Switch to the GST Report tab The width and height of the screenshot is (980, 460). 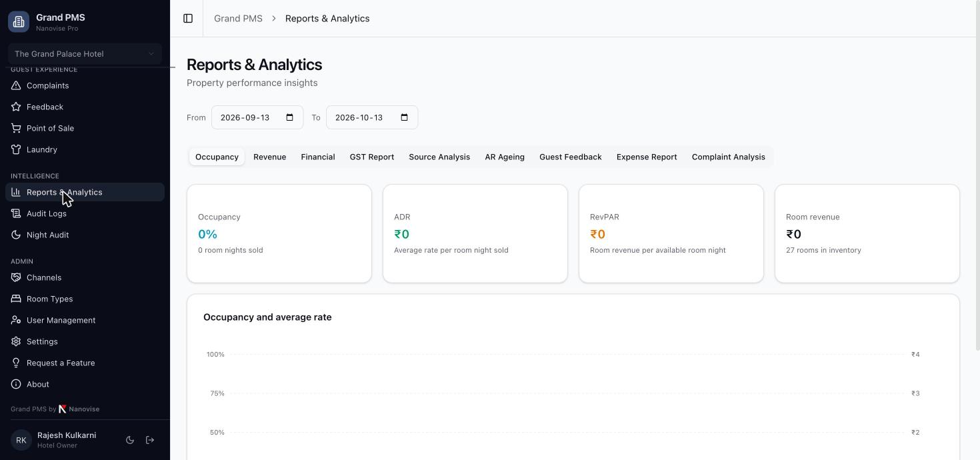coord(372,157)
